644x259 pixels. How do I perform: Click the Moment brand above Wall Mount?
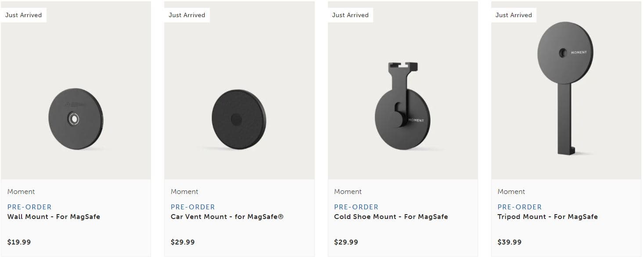pos(21,192)
